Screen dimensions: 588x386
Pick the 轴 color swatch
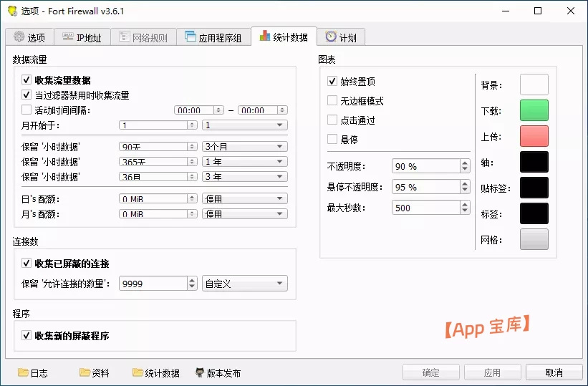[x=534, y=162]
